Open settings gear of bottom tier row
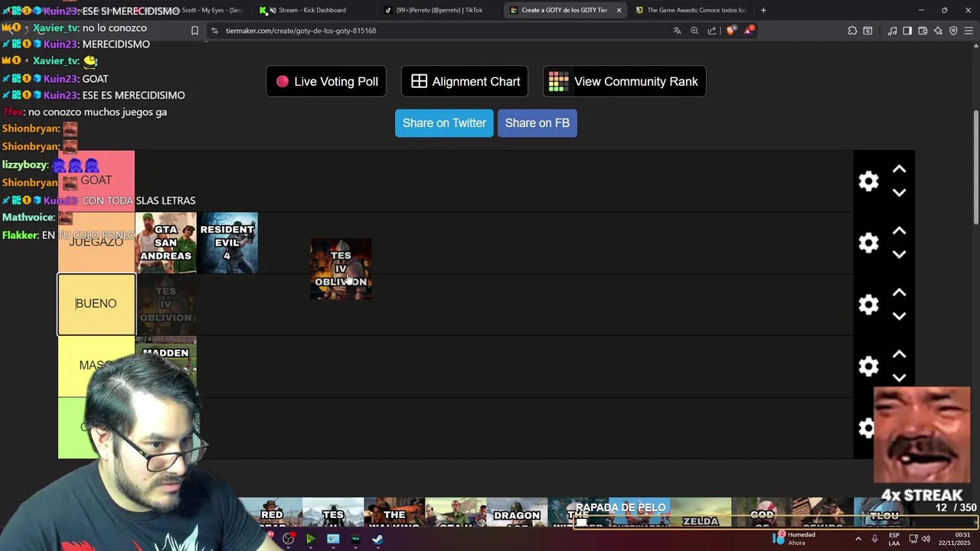 pyautogui.click(x=866, y=428)
